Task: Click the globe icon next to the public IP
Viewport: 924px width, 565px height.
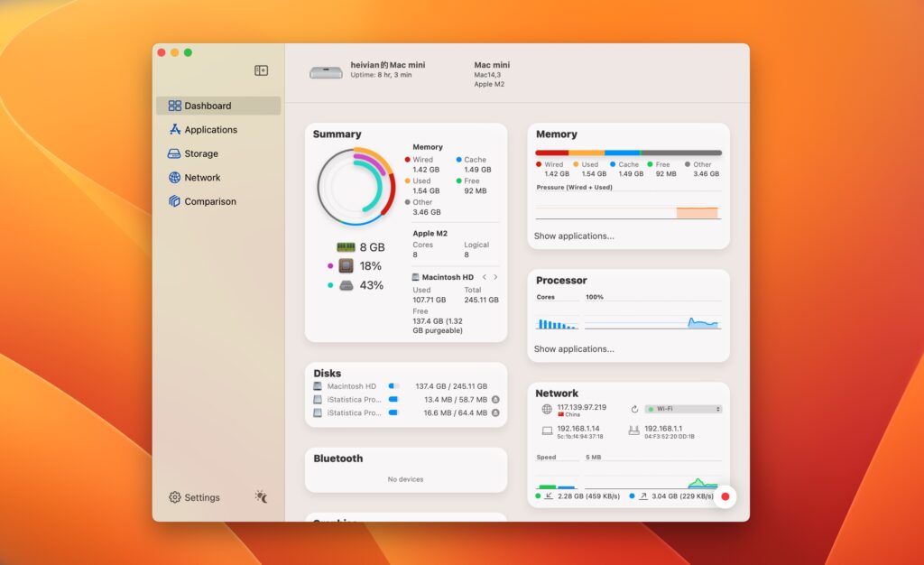Action: (x=546, y=408)
